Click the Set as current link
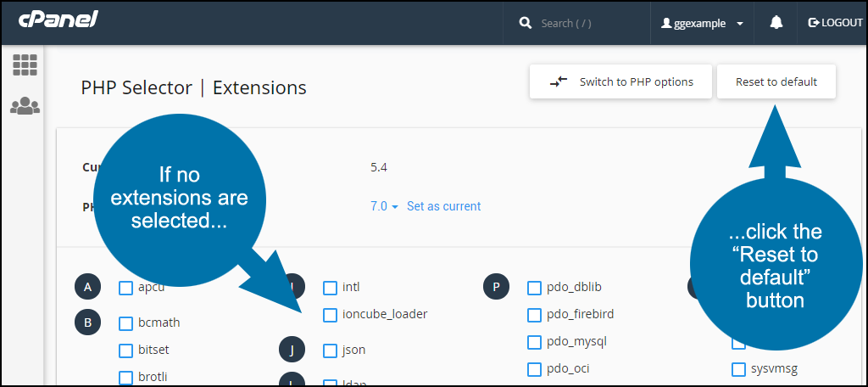 point(443,206)
